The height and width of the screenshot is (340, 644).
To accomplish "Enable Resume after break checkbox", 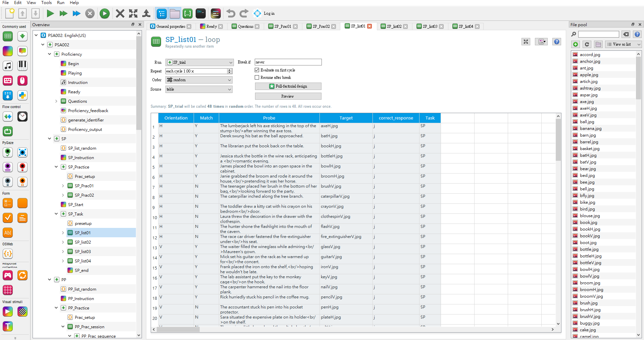I will point(257,78).
